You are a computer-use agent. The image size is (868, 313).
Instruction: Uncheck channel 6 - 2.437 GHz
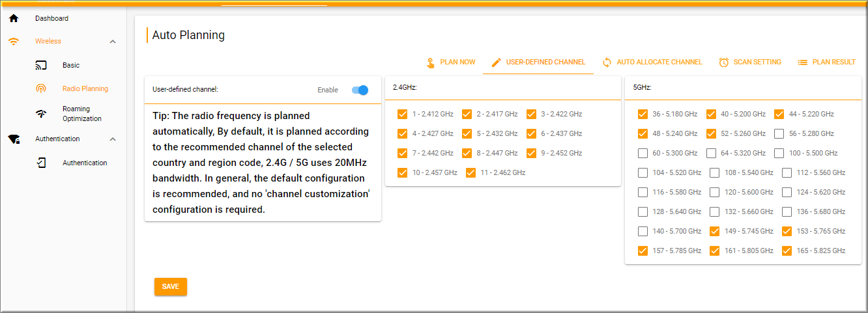pyautogui.click(x=532, y=133)
